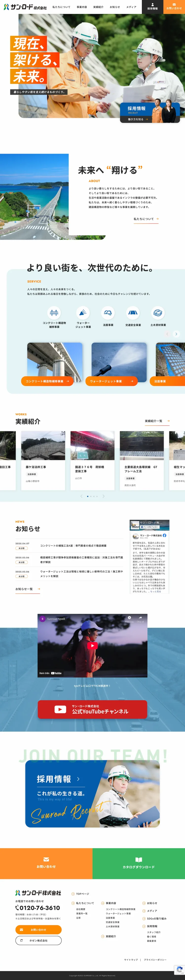Open the 主要県道大島環状線 GTフレーム工法 card
Viewport: 185px width, 980px height.
[142, 461]
